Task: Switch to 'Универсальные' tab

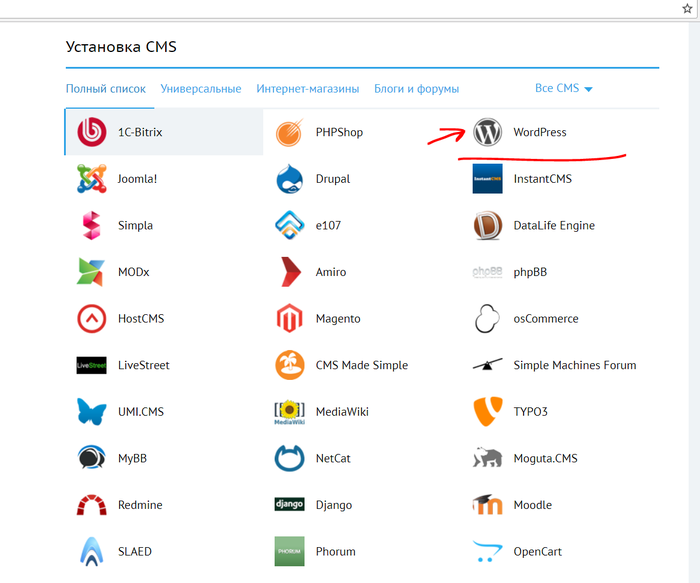Action: click(x=201, y=89)
